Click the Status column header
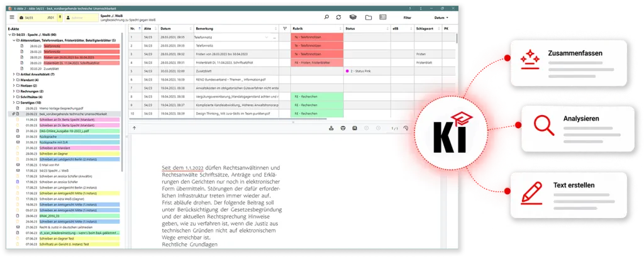 [367, 28]
